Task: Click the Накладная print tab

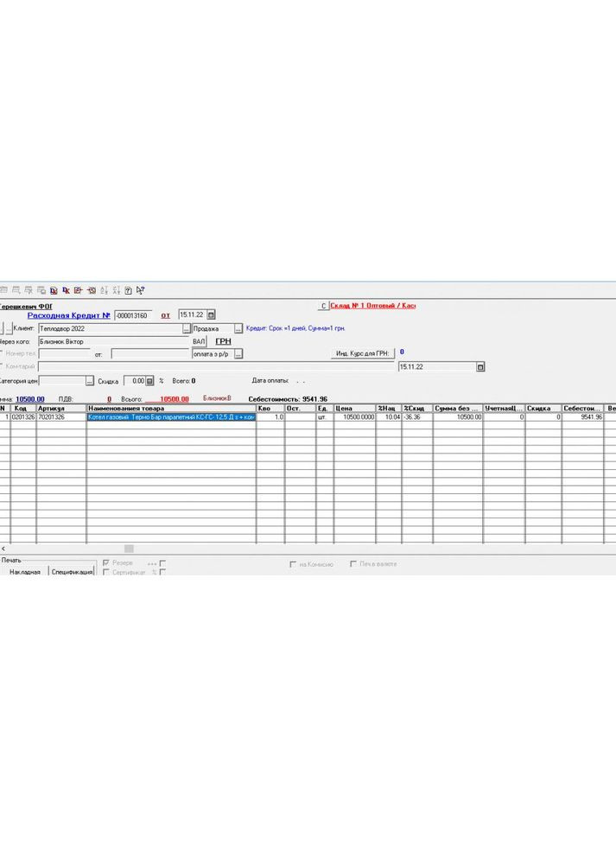Action: coord(24,572)
